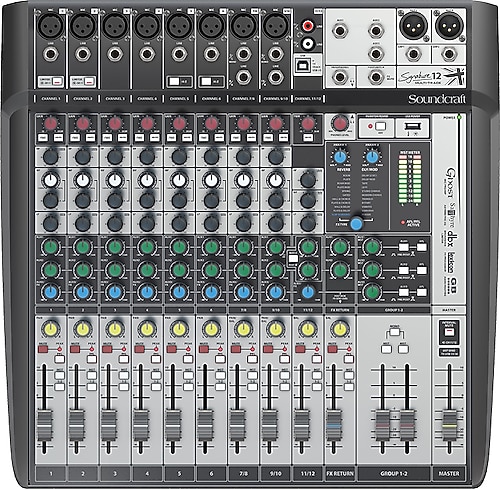The width and height of the screenshot is (500, 489).
Task: Toggle channel 4 MST routing button
Action: pyautogui.click(x=156, y=375)
